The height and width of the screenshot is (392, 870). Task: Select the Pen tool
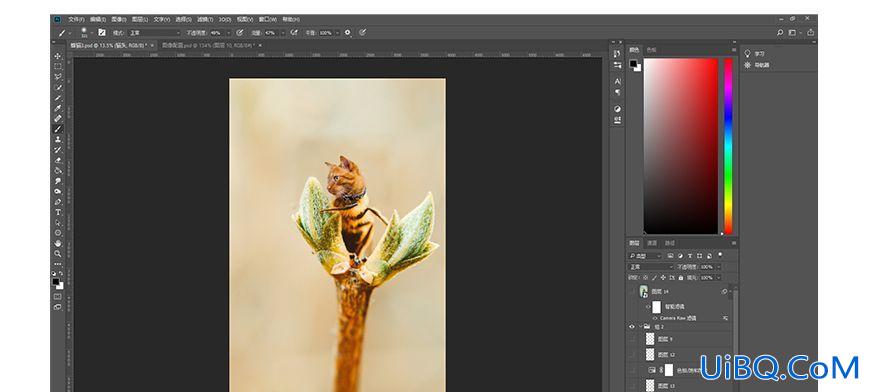tap(58, 202)
